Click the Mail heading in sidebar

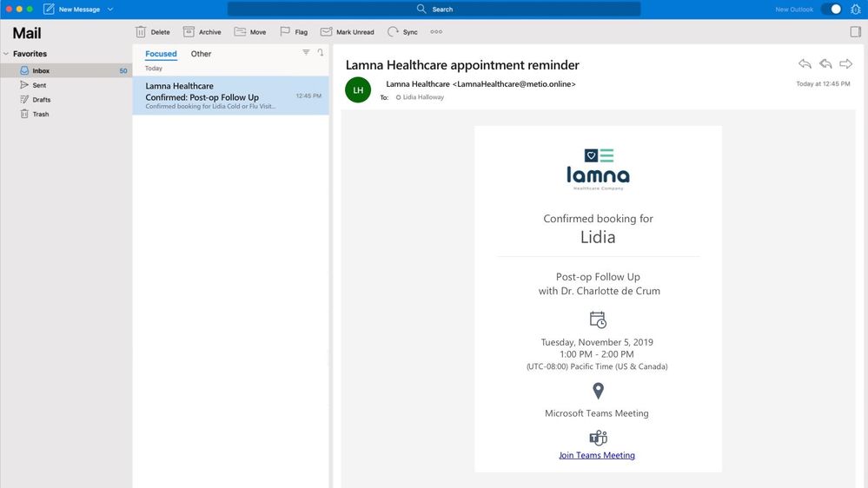coord(27,33)
